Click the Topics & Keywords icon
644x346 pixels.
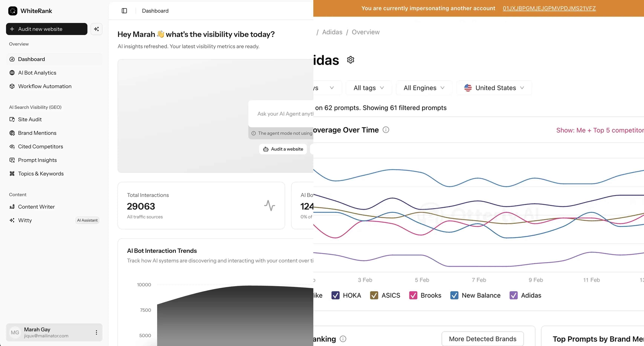tap(12, 174)
